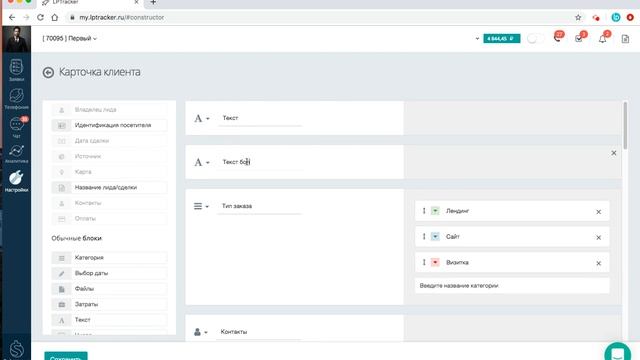This screenshot has height=360, width=640.
Task: Select the Идентификация посетителя block
Action: [109, 125]
